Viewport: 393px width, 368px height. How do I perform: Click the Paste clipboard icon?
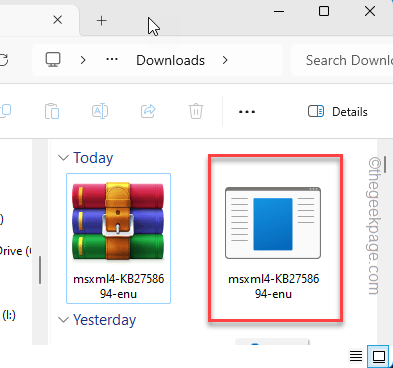pos(52,111)
